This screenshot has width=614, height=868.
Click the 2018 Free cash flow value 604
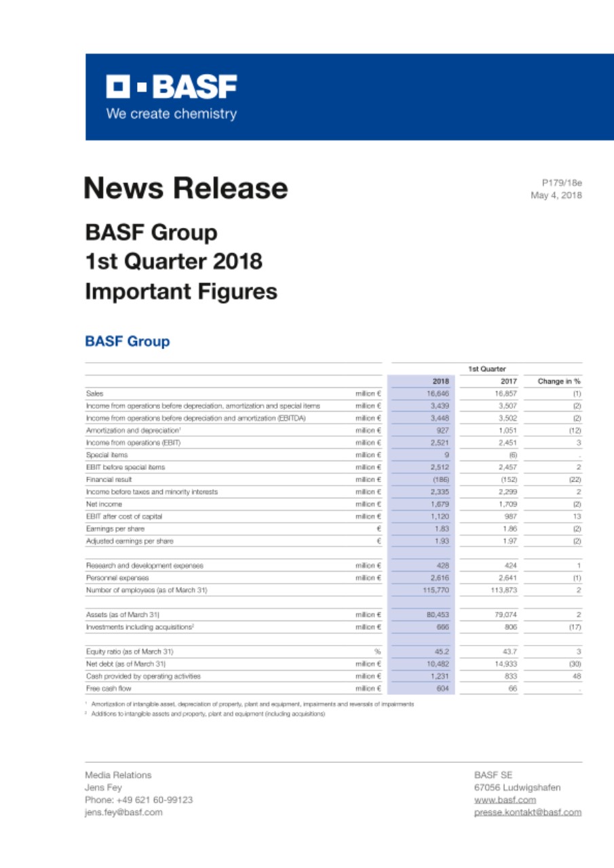442,689
